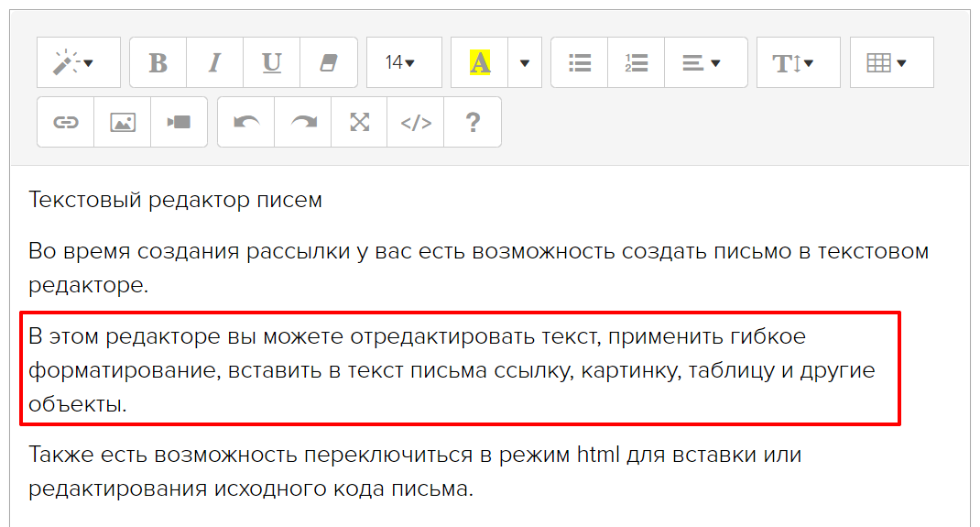Click the heading text 'Текстовый редактор писем'
Image resolution: width=980 pixels, height=527 pixels.
175,200
